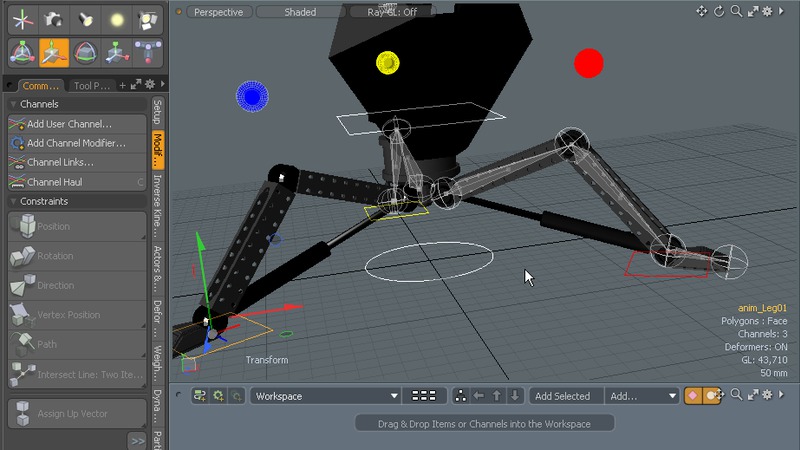800x450 pixels.
Task: Open the Defor… vertical tab
Action: point(158,319)
